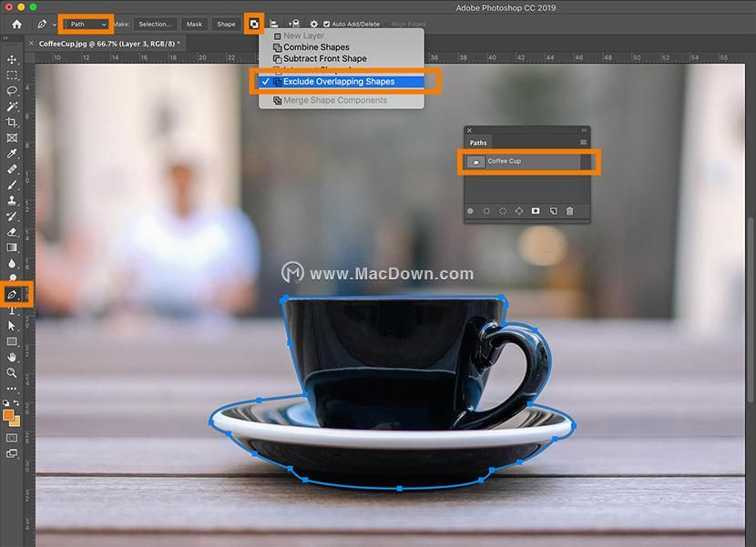Delete current path with trash icon
This screenshot has width=756, height=547.
(x=570, y=211)
